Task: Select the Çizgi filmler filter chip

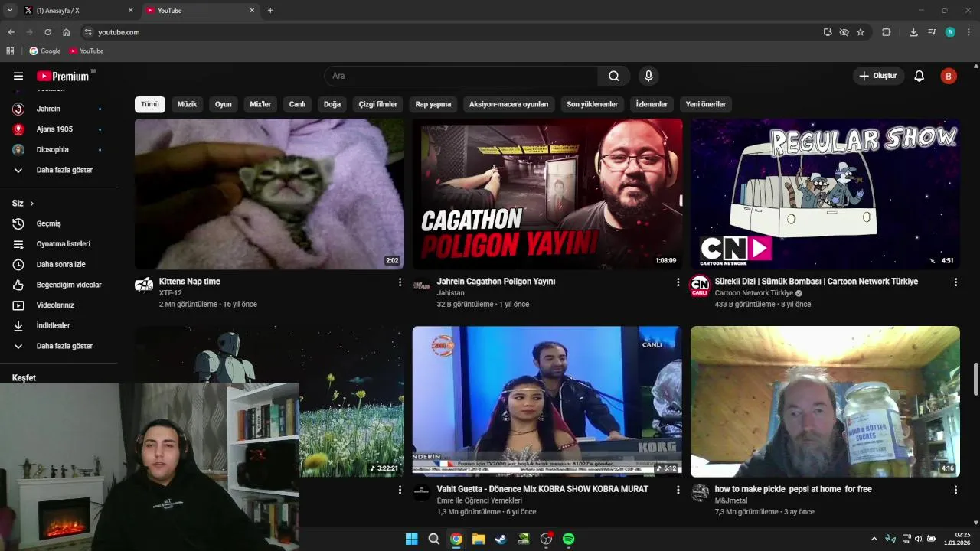Action: point(378,104)
